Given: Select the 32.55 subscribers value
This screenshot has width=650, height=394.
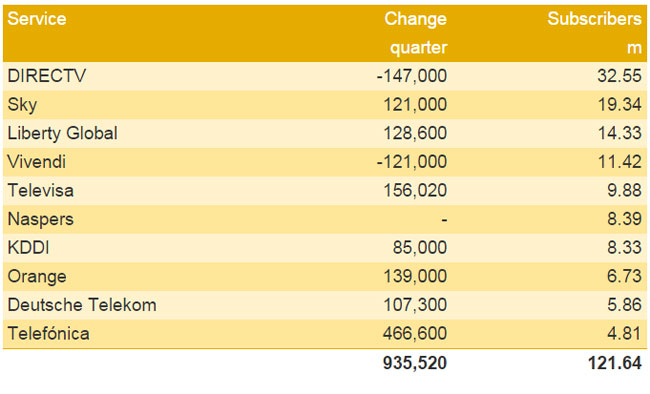Looking at the screenshot, I should tap(619, 76).
